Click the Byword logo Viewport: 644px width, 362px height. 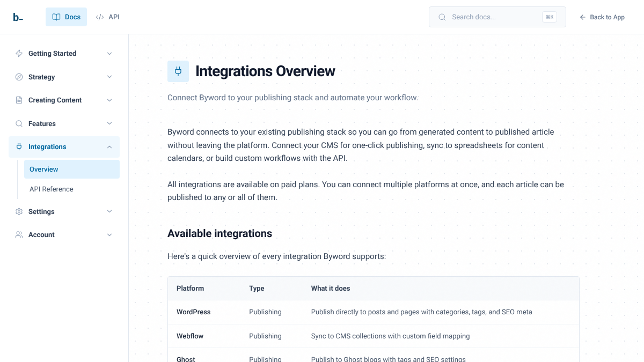tap(18, 17)
